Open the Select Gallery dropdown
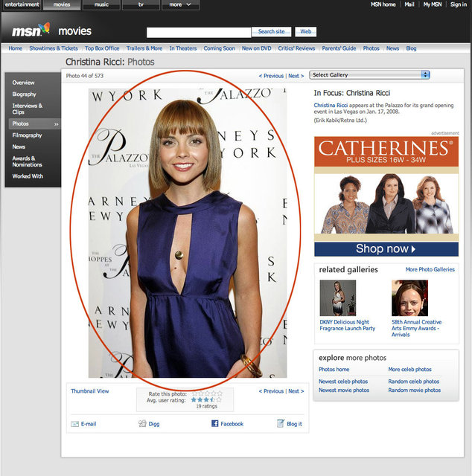472x476 pixels. 370,75
